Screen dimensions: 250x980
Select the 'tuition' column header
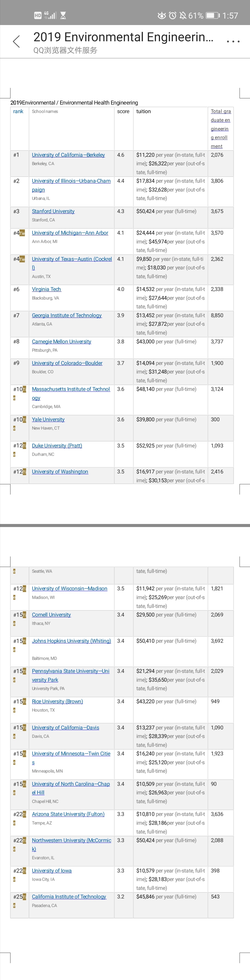pyautogui.click(x=144, y=112)
